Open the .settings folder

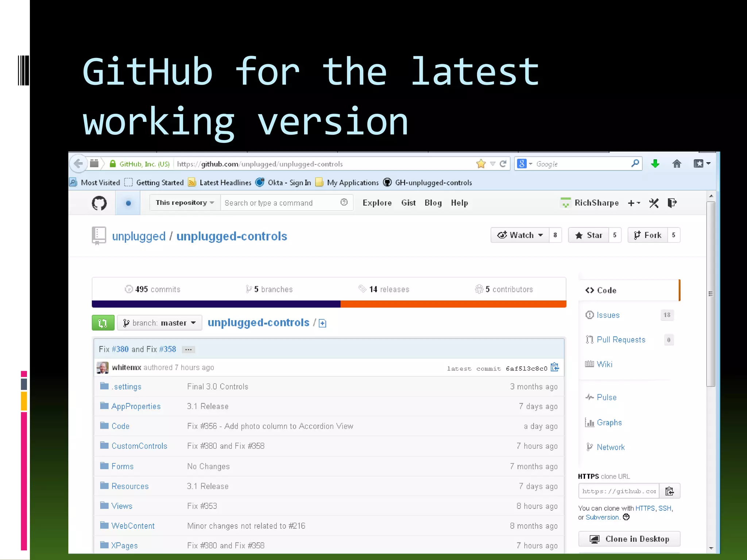pyautogui.click(x=126, y=386)
